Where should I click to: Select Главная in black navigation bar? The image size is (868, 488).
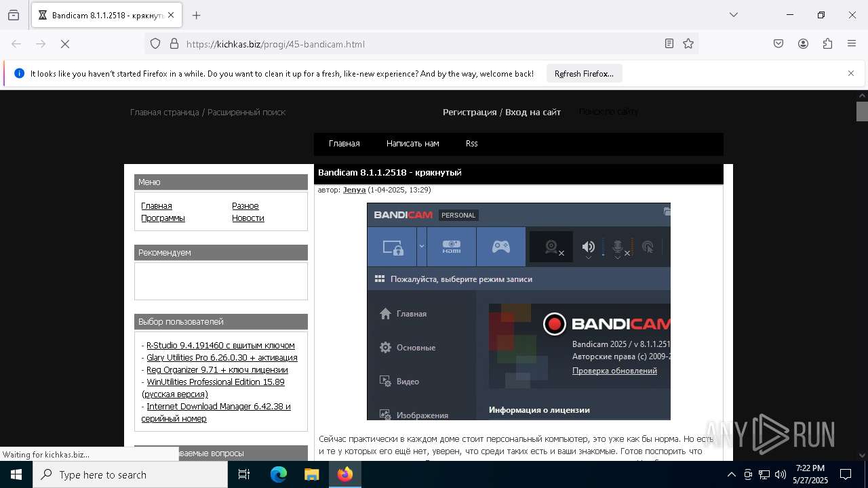pos(344,144)
